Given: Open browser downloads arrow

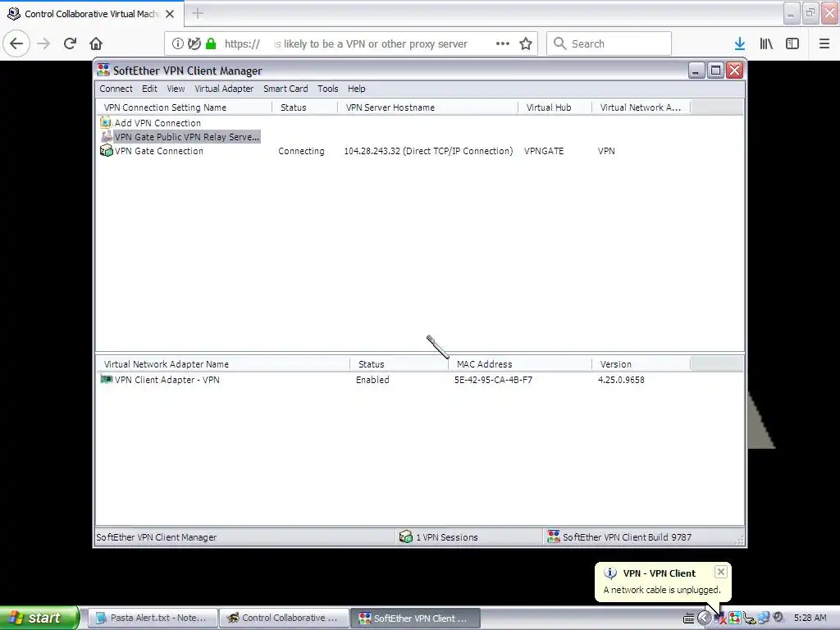Looking at the screenshot, I should (740, 43).
